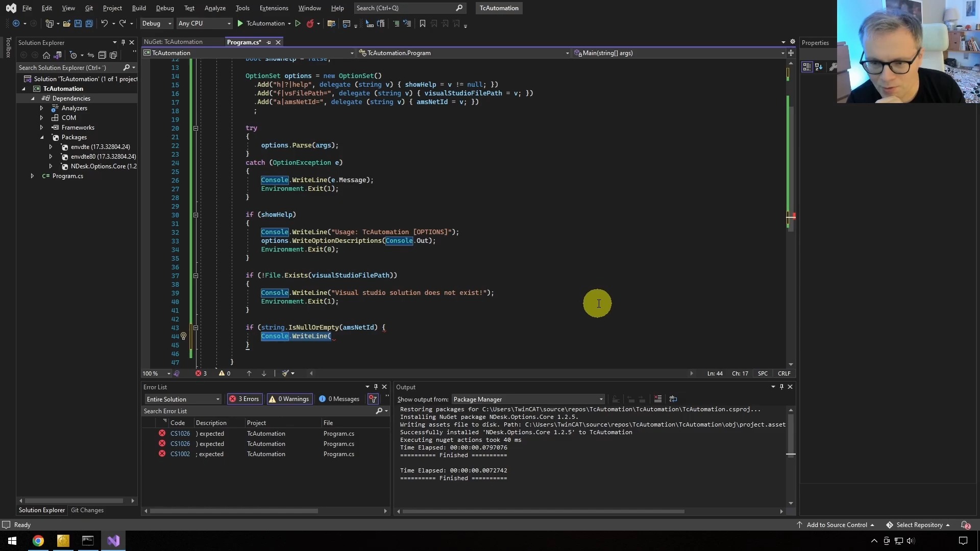The image size is (980, 551).
Task: Open the Build menu
Action: tap(139, 8)
